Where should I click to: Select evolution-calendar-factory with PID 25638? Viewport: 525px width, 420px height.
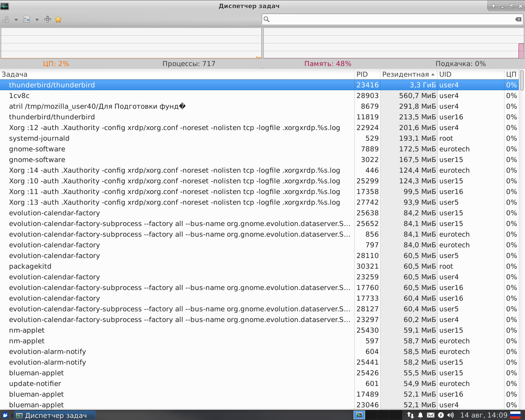[x=259, y=213]
